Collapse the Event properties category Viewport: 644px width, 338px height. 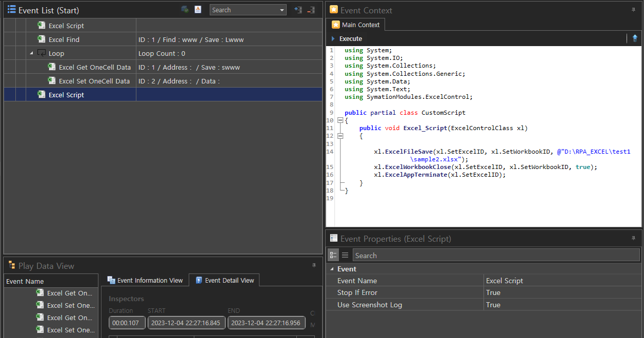click(332, 269)
